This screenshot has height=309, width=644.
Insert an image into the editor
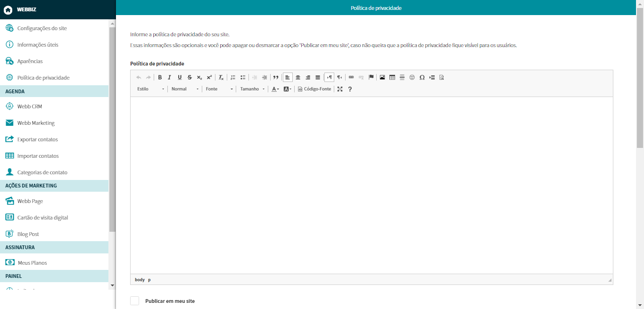(x=382, y=77)
